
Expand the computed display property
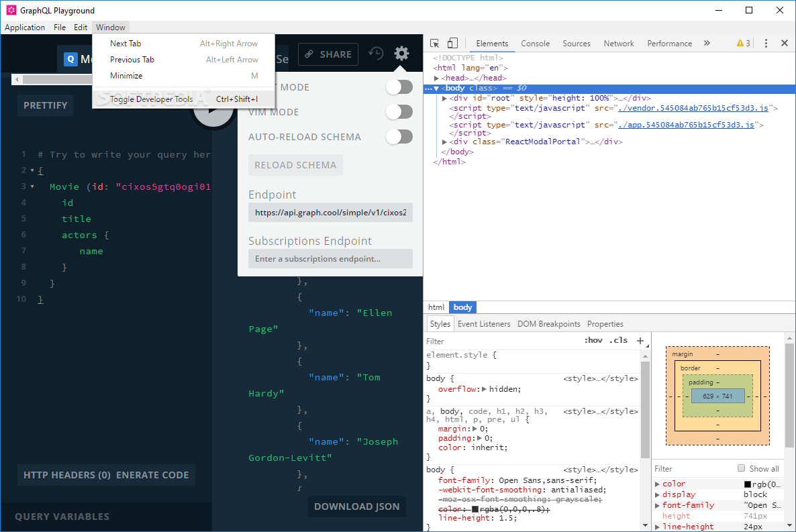tap(658, 495)
